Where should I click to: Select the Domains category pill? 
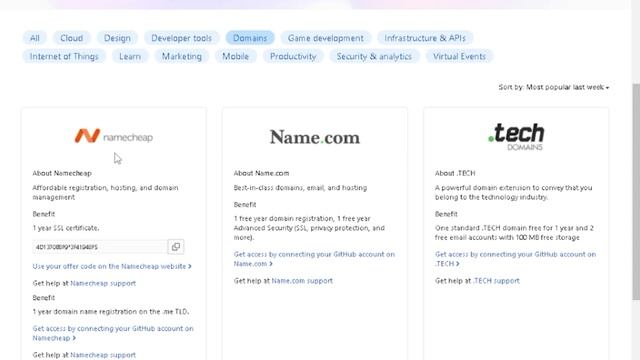(x=250, y=38)
